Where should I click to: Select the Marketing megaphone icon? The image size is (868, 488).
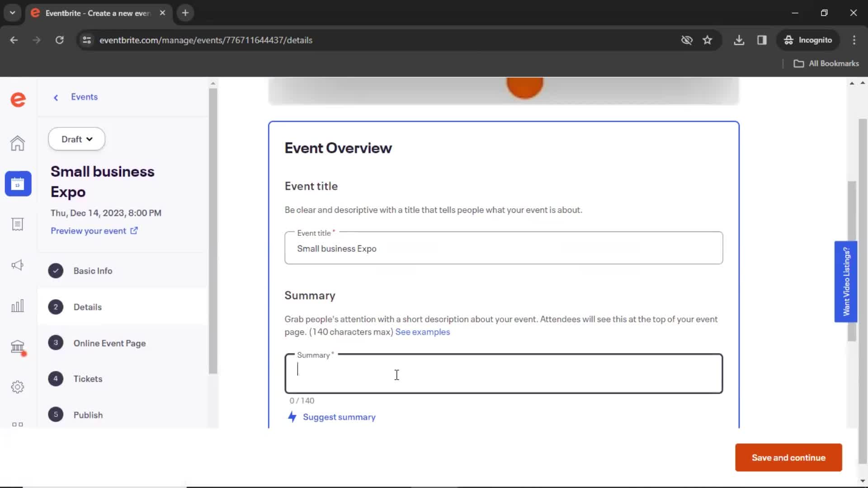[17, 264]
